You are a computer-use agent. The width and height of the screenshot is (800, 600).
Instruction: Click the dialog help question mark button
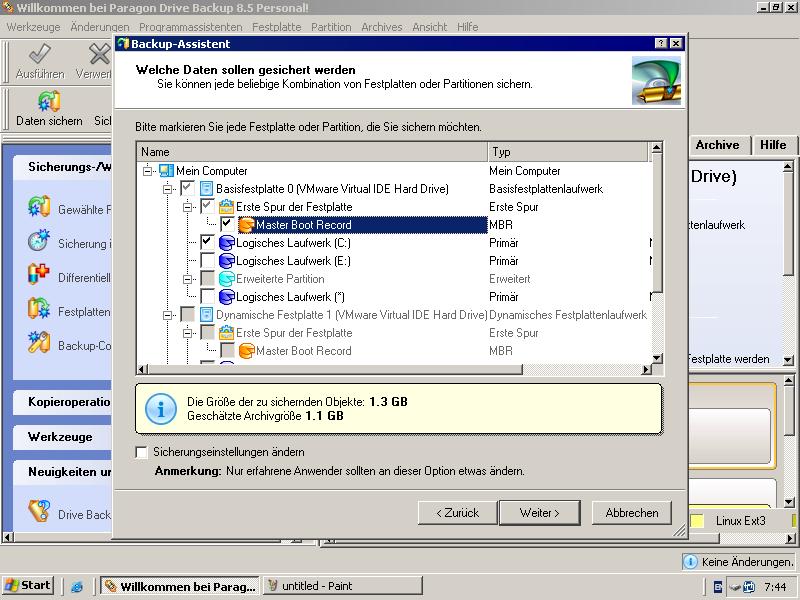(x=661, y=43)
